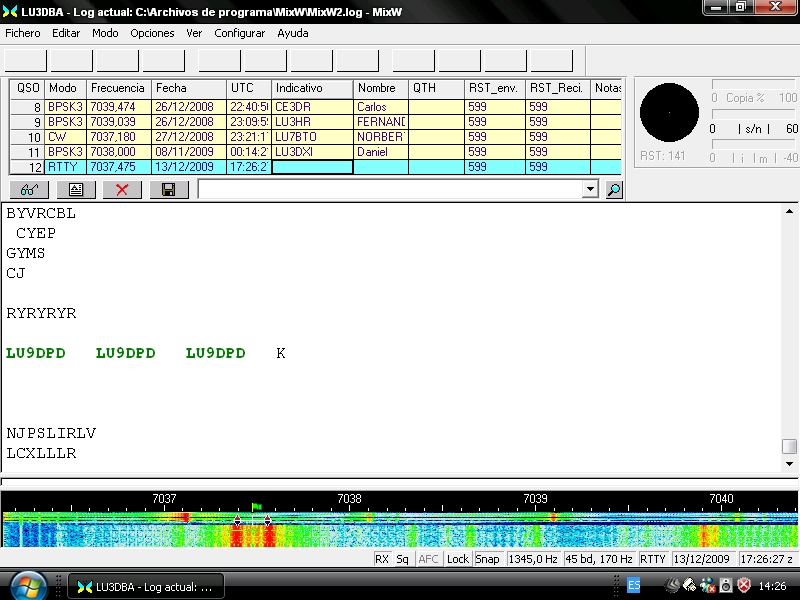The height and width of the screenshot is (600, 800).
Task: Open the Modo menu
Action: 105,33
